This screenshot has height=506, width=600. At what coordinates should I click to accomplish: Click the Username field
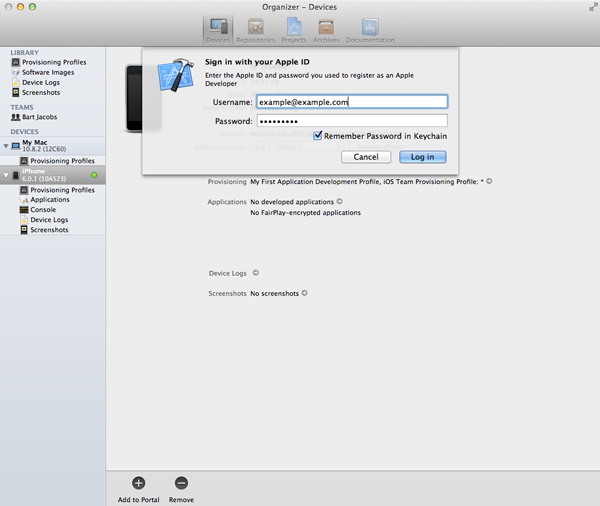coord(352,102)
